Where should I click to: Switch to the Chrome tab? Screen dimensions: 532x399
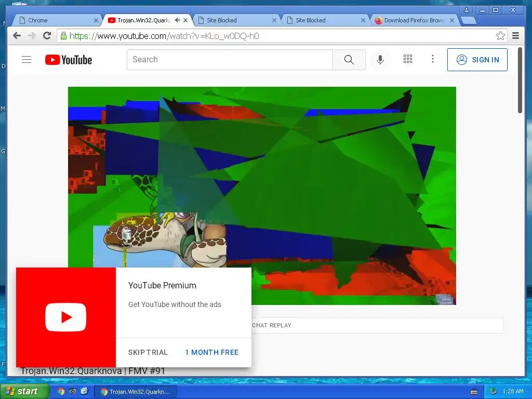(x=56, y=20)
